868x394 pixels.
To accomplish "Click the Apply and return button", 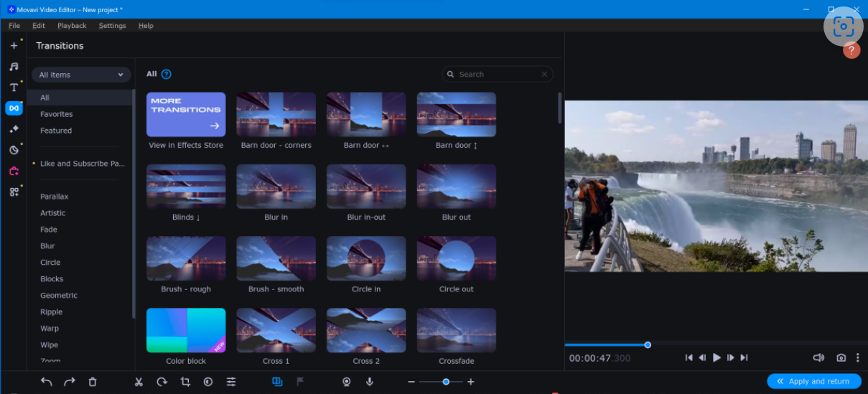I will (813, 381).
